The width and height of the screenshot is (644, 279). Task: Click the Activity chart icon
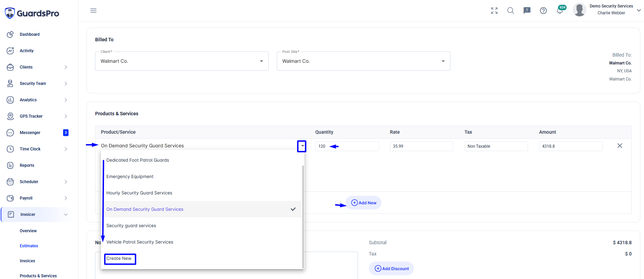click(x=10, y=51)
